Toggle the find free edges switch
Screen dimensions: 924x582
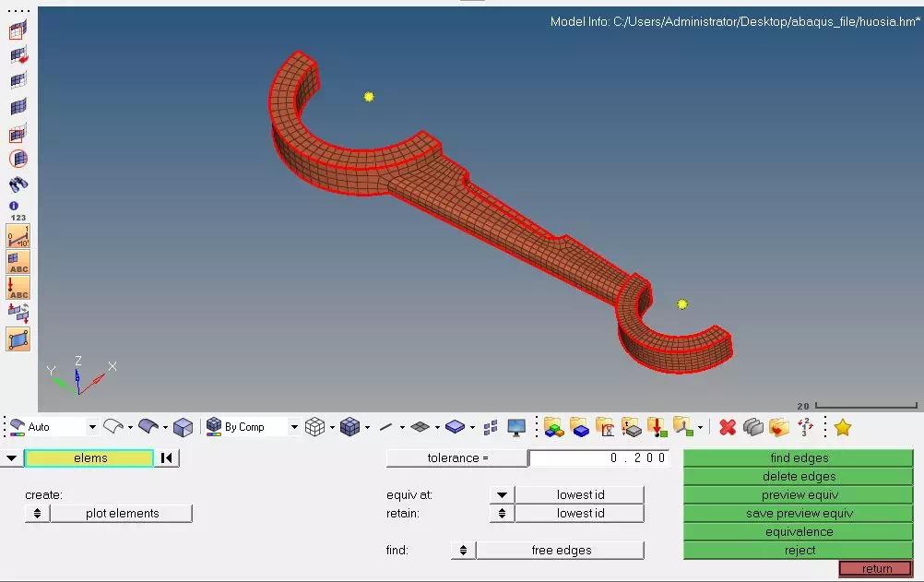pos(463,550)
